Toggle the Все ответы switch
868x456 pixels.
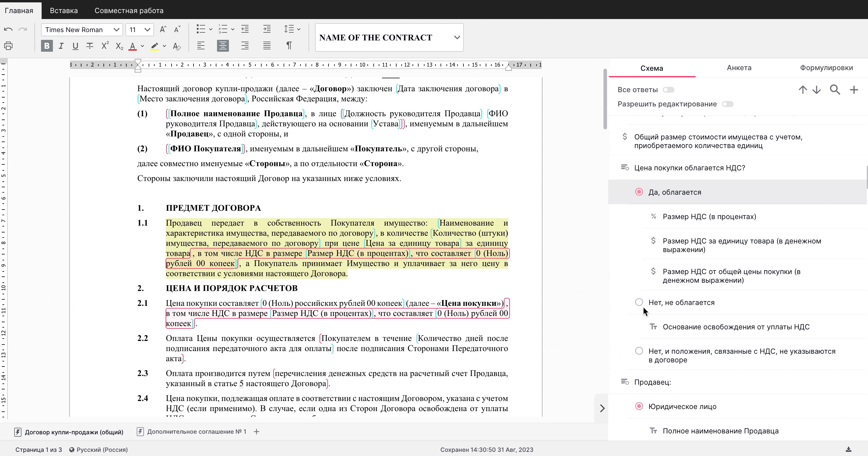(x=668, y=90)
